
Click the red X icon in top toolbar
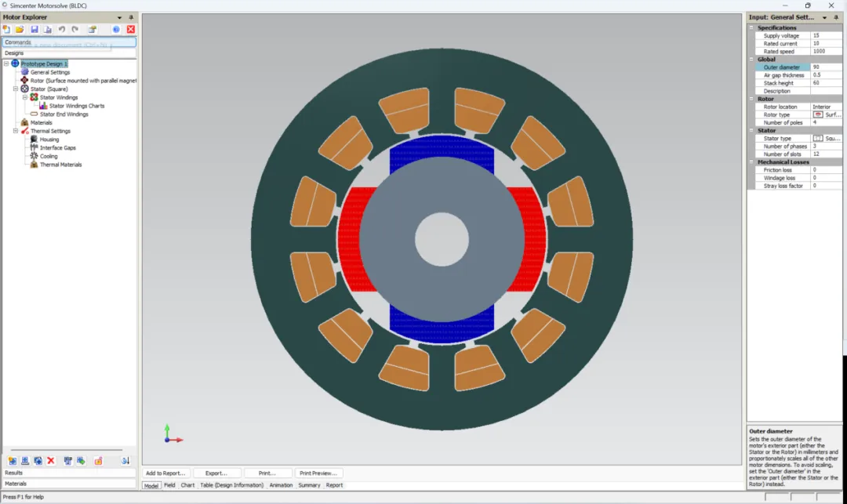(131, 29)
